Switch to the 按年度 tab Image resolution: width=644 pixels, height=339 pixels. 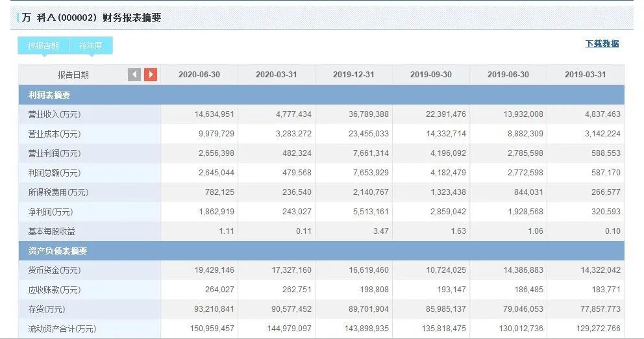[x=91, y=45]
